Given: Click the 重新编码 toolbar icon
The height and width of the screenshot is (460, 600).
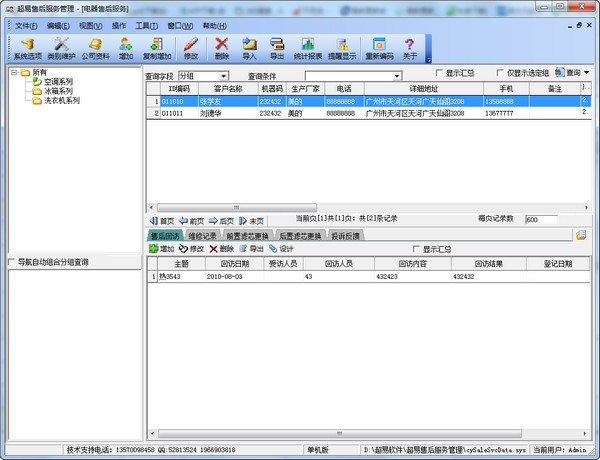Looking at the screenshot, I should coord(378,48).
